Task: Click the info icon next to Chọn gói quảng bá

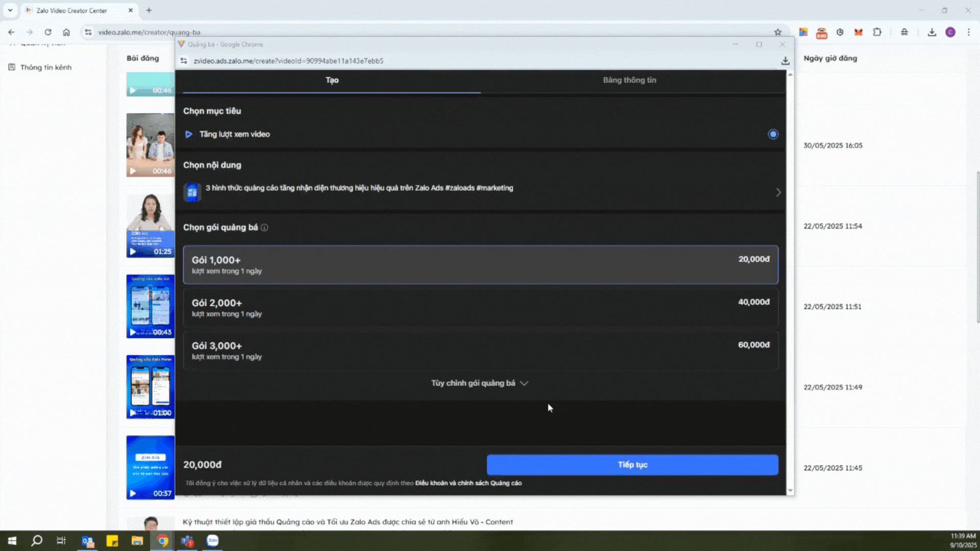Action: 264,228
